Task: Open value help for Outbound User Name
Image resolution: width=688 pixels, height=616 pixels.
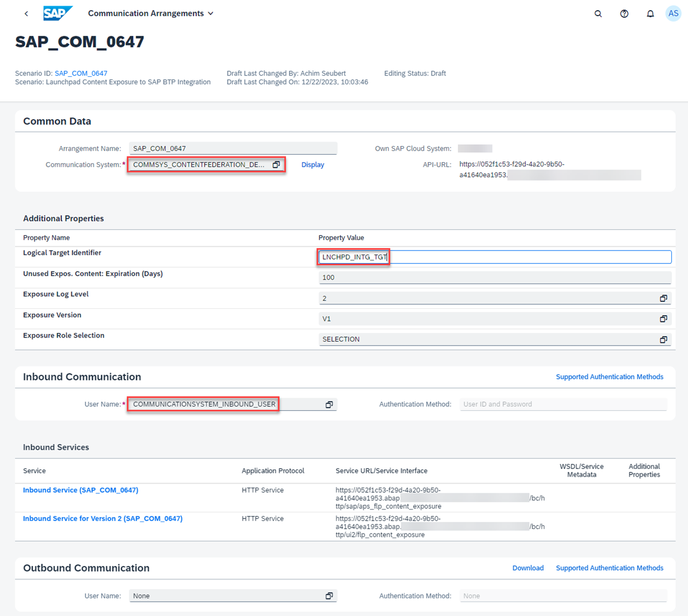Action: pos(329,596)
